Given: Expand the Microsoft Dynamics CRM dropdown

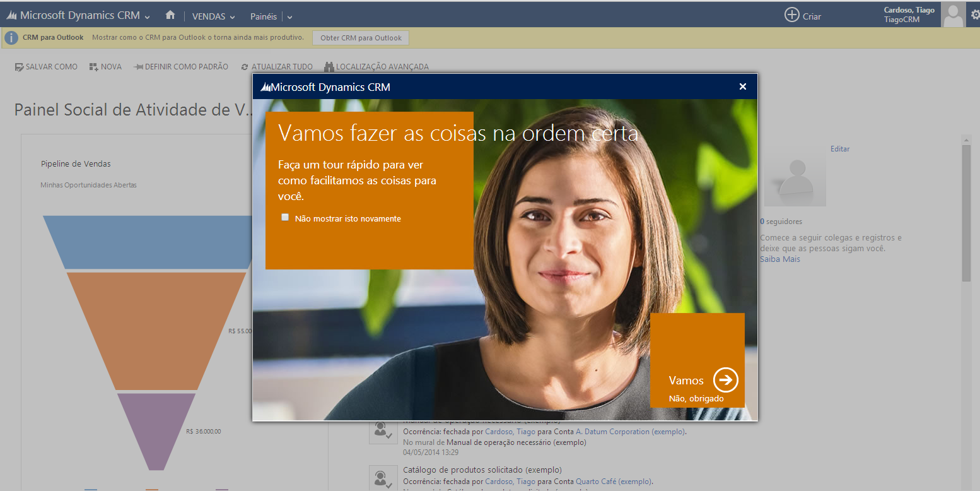Looking at the screenshot, I should (147, 16).
